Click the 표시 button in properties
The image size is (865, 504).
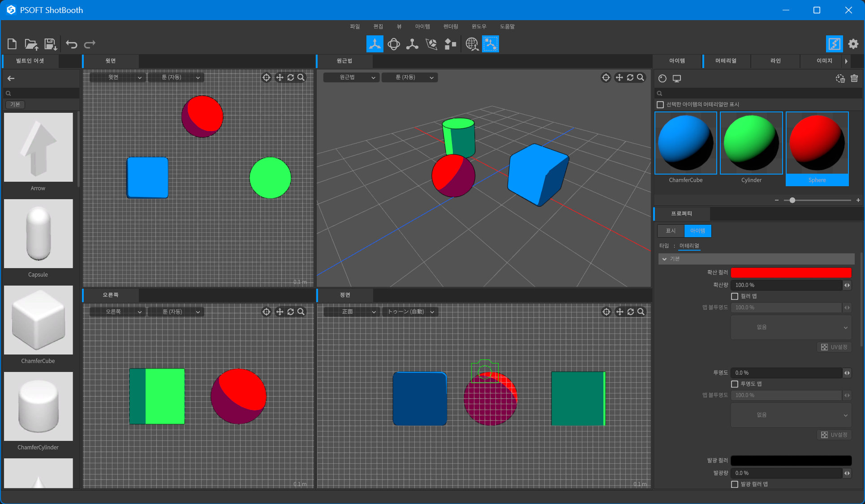tap(671, 231)
